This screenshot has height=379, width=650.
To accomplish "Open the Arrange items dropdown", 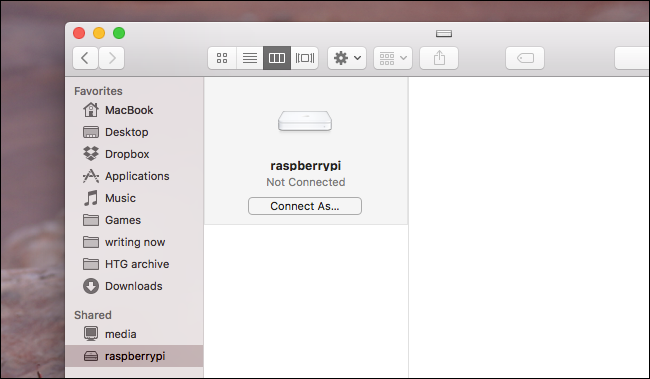I will tap(393, 58).
